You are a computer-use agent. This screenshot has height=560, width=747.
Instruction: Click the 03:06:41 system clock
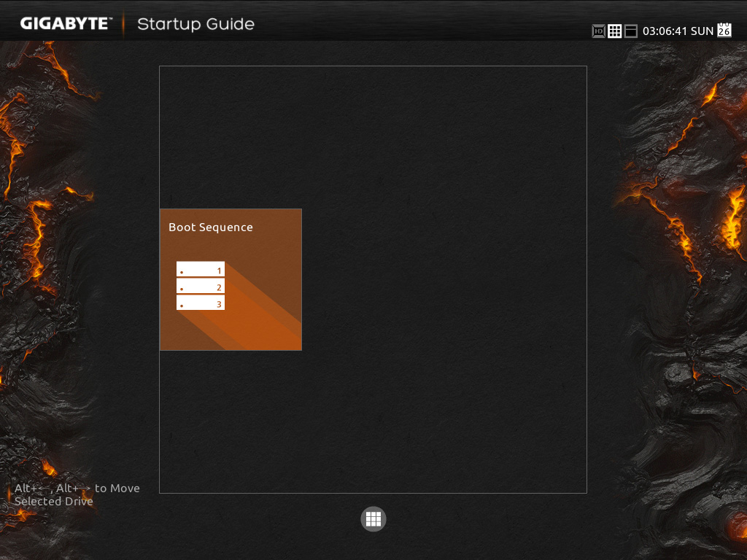coord(664,31)
